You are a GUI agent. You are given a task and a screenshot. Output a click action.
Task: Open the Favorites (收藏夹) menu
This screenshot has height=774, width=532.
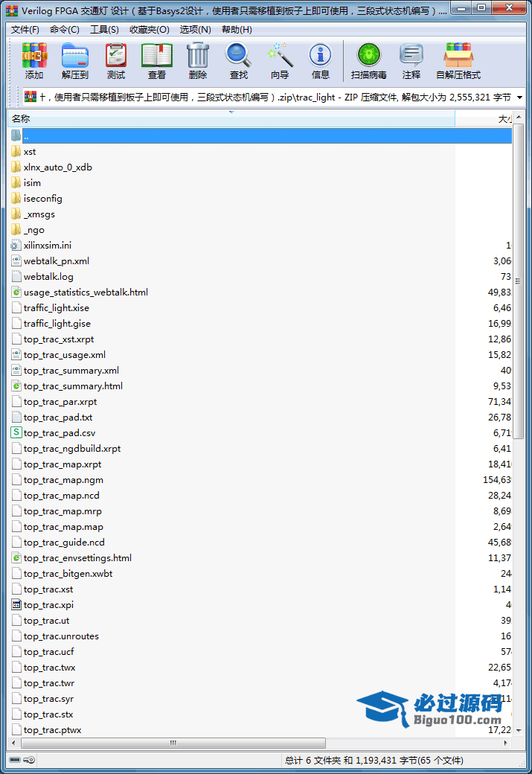click(149, 30)
